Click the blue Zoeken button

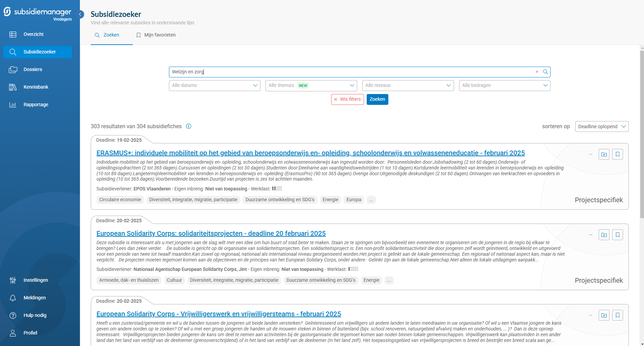377,99
